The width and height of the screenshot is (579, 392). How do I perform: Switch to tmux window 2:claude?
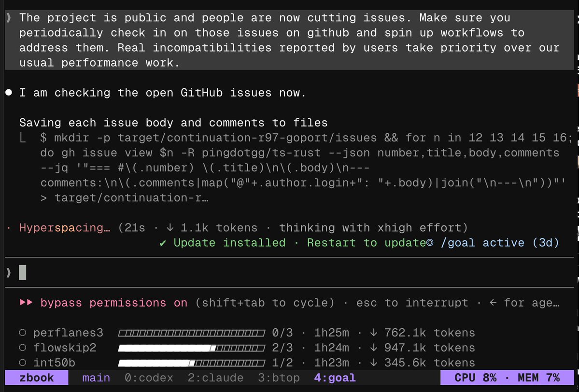coord(216,378)
